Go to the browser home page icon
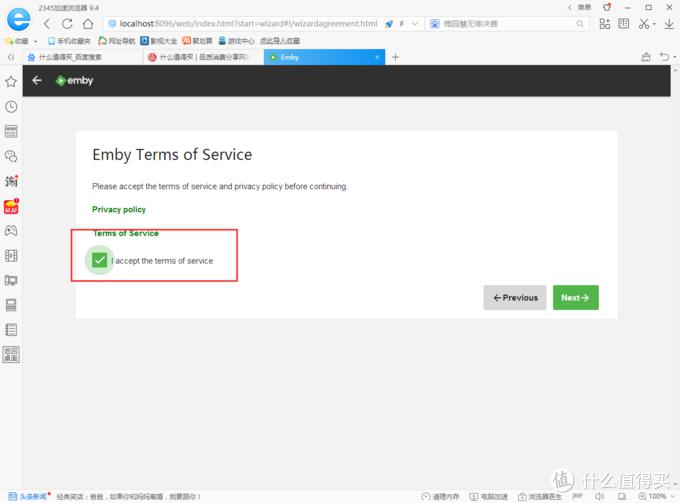This screenshot has width=680, height=503. tap(88, 24)
